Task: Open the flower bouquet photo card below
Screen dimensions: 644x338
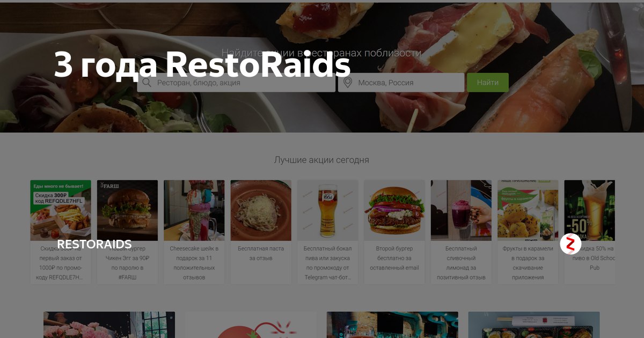Action: [109, 325]
